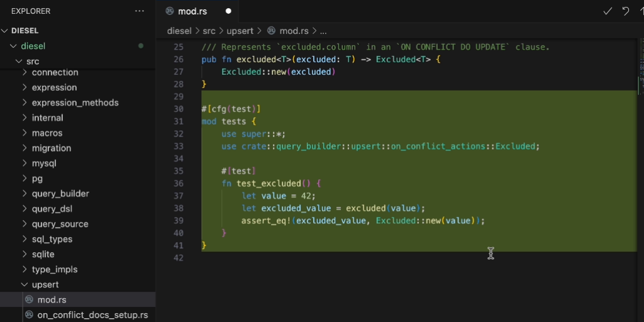This screenshot has height=322, width=644.
Task: Collapse the upsert folder
Action: pos(45,284)
